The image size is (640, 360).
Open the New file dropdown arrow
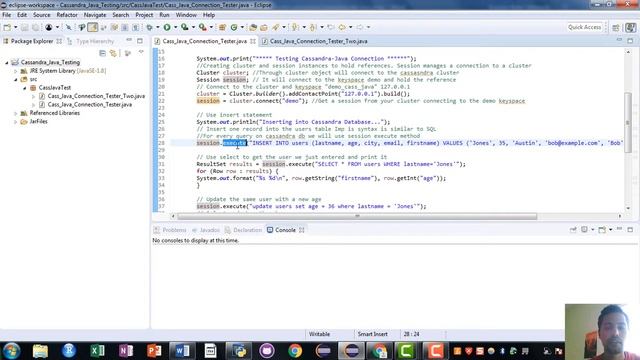(16, 27)
